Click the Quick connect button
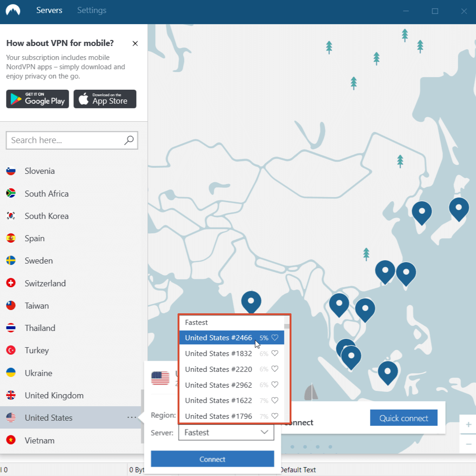The width and height of the screenshot is (476, 476). click(x=404, y=418)
